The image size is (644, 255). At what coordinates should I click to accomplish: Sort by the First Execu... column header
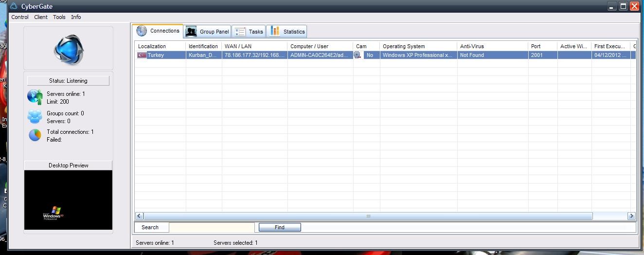point(610,46)
